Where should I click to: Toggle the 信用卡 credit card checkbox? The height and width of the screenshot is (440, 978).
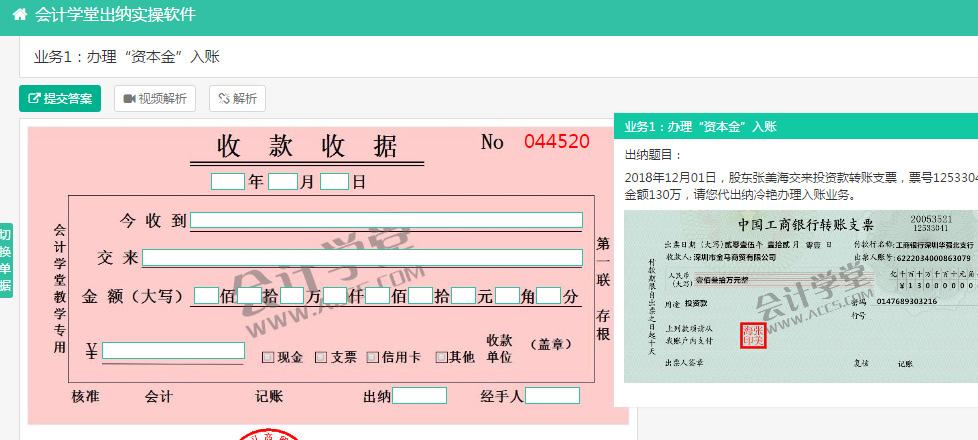[373, 357]
